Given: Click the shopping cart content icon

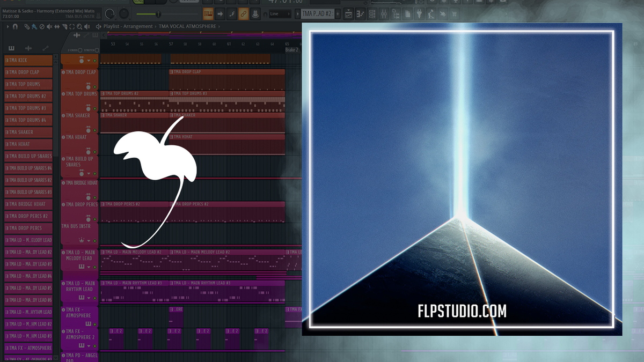Looking at the screenshot, I should tap(454, 14).
